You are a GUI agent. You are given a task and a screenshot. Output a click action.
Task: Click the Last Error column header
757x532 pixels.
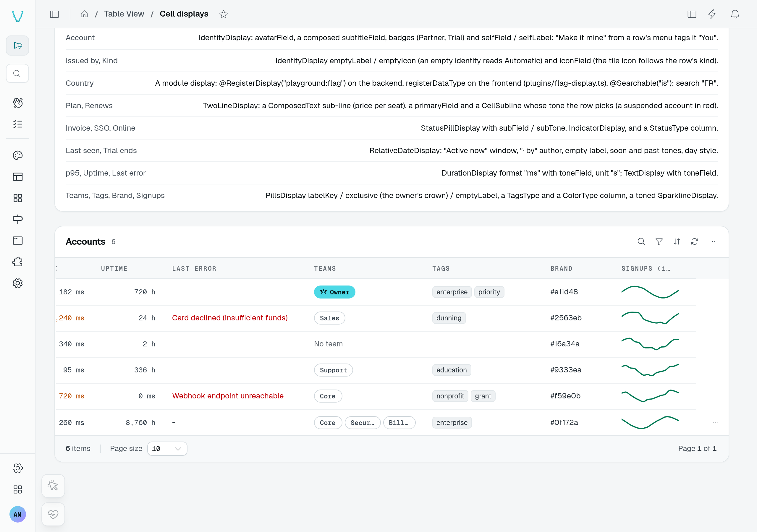pyautogui.click(x=194, y=269)
